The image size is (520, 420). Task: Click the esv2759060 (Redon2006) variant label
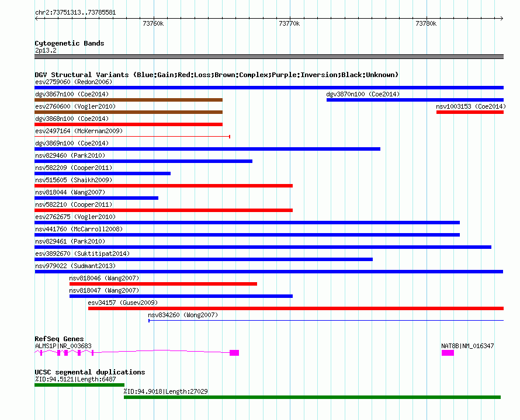click(x=74, y=82)
